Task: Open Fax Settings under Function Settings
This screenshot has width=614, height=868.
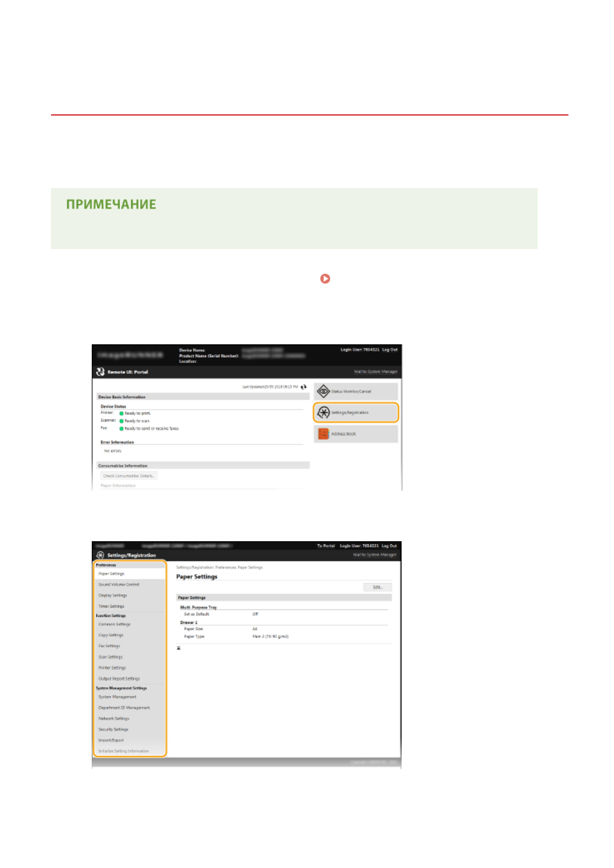Action: [x=109, y=646]
